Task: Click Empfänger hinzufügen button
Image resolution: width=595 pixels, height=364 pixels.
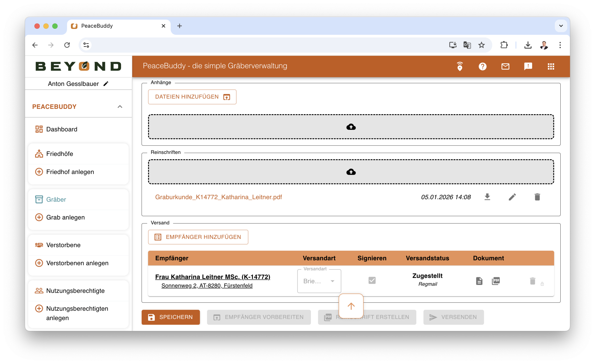Action: click(x=198, y=237)
